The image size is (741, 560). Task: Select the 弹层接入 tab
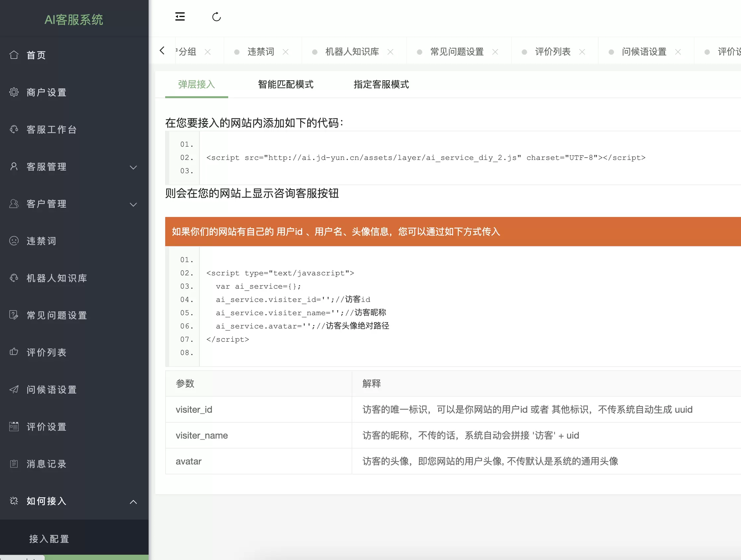197,85
